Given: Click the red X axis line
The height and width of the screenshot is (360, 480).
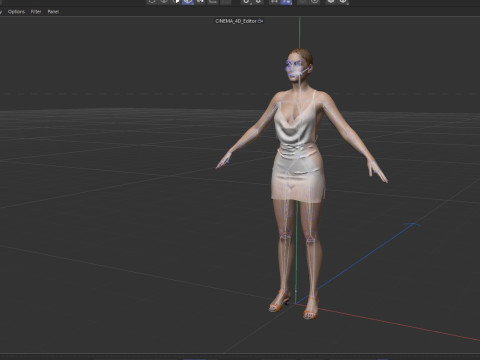Looking at the screenshot, I should pyautogui.click(x=387, y=322).
